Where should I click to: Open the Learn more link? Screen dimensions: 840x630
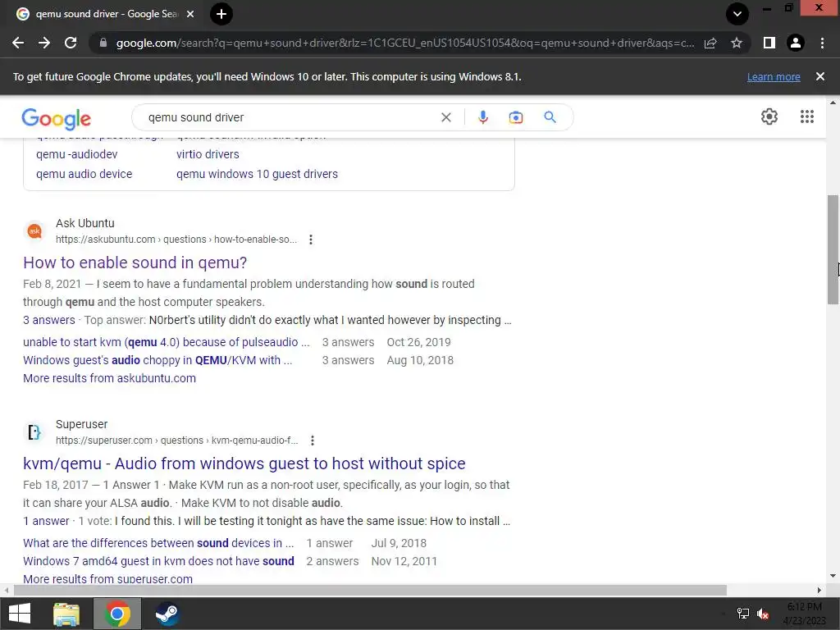[x=774, y=76]
